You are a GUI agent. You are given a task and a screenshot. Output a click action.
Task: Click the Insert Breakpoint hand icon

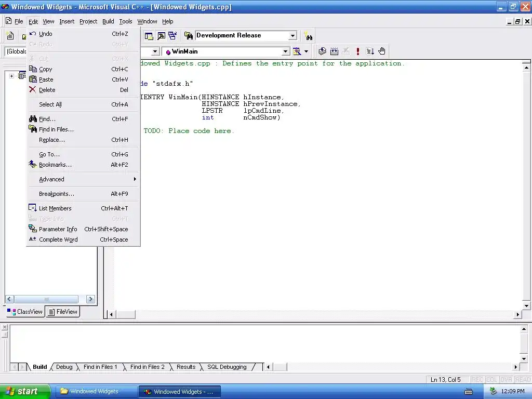(382, 51)
